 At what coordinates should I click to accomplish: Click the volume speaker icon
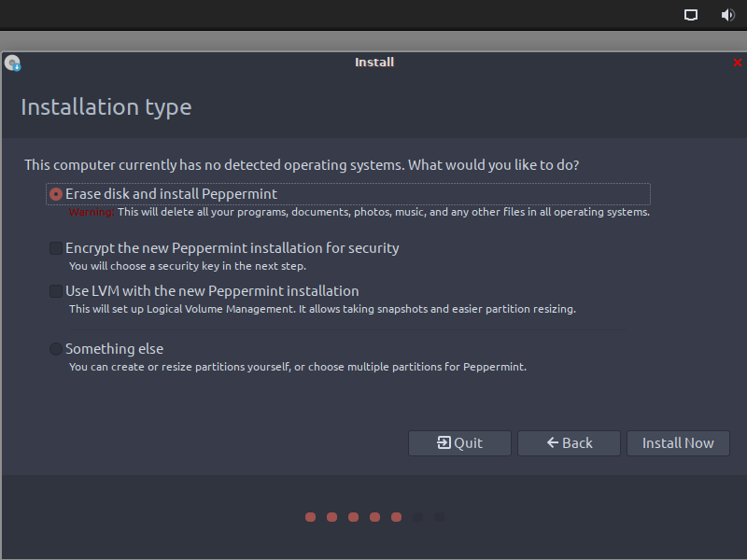click(x=727, y=15)
